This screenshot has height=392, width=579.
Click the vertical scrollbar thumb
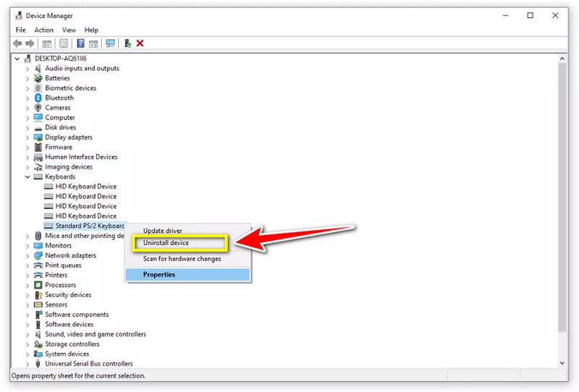pos(562,197)
